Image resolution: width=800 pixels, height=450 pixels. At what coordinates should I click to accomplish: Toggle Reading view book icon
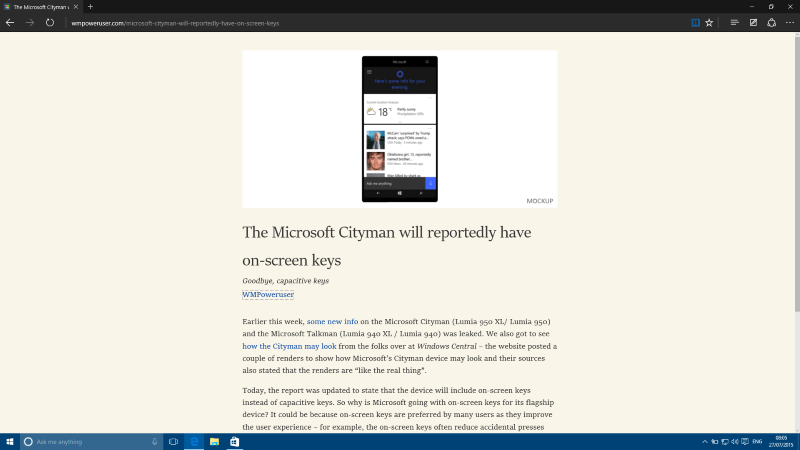(695, 22)
